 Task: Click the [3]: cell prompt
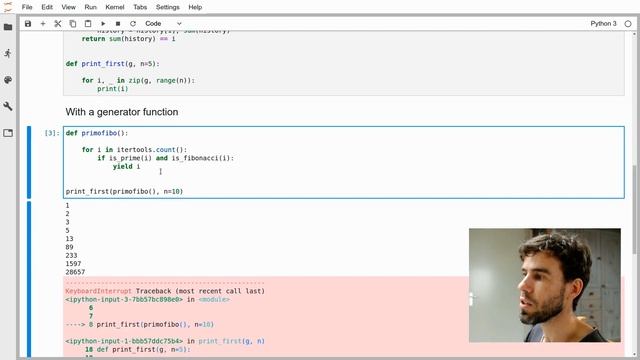[52, 133]
